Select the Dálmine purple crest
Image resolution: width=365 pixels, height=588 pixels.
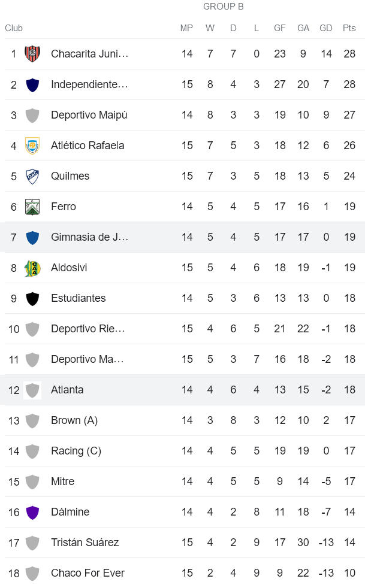(33, 512)
